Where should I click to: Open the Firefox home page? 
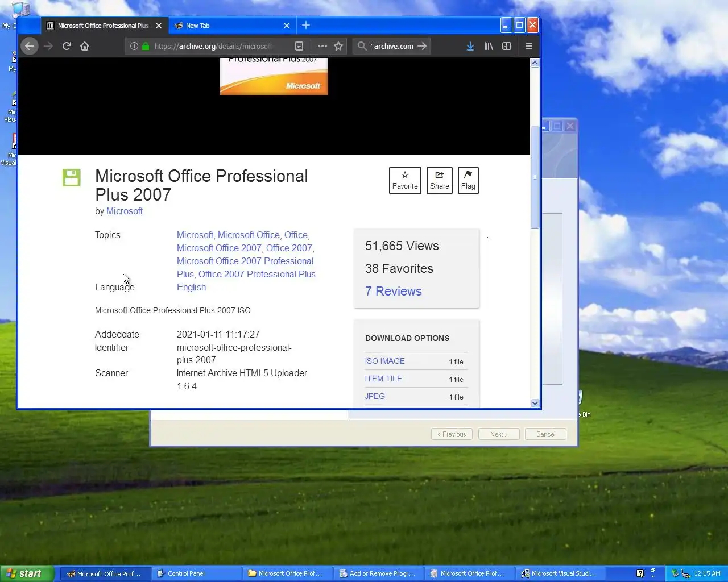pos(85,46)
